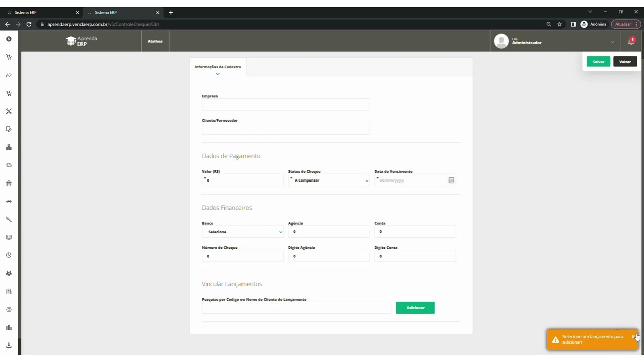This screenshot has height=362, width=644.
Task: Dismiss the orange warning notification
Action: coord(633,336)
